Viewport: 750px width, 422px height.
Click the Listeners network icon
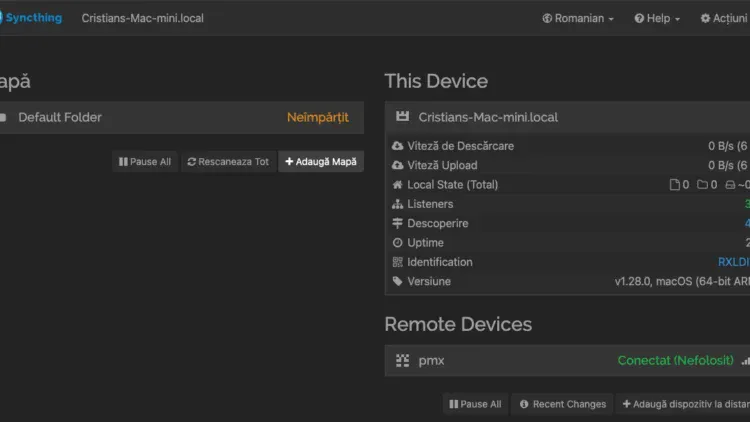click(x=398, y=204)
